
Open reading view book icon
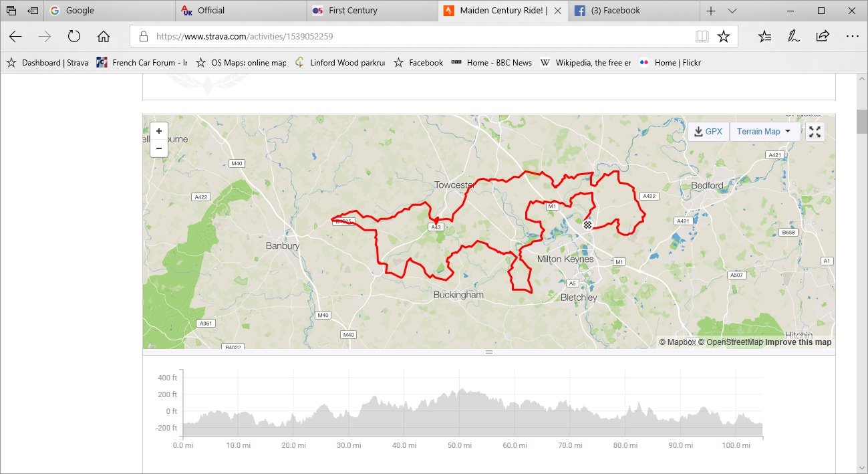pyautogui.click(x=702, y=36)
